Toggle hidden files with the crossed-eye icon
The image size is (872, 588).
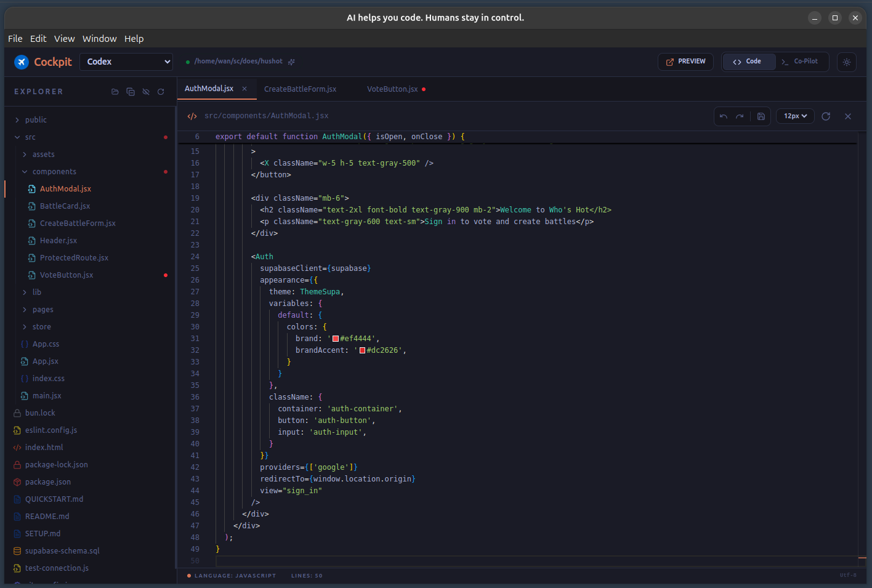(x=146, y=92)
